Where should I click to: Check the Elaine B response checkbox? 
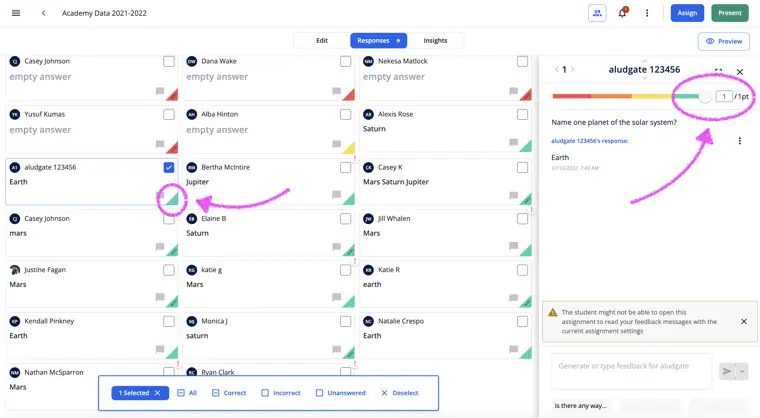(x=346, y=219)
